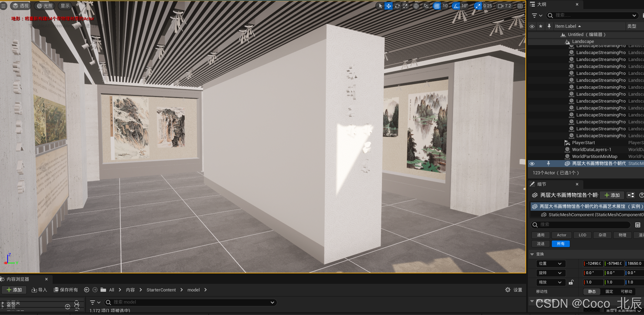Image resolution: width=644 pixels, height=315 pixels.
Task: Open rotation snap value 10°
Action: tap(464, 6)
